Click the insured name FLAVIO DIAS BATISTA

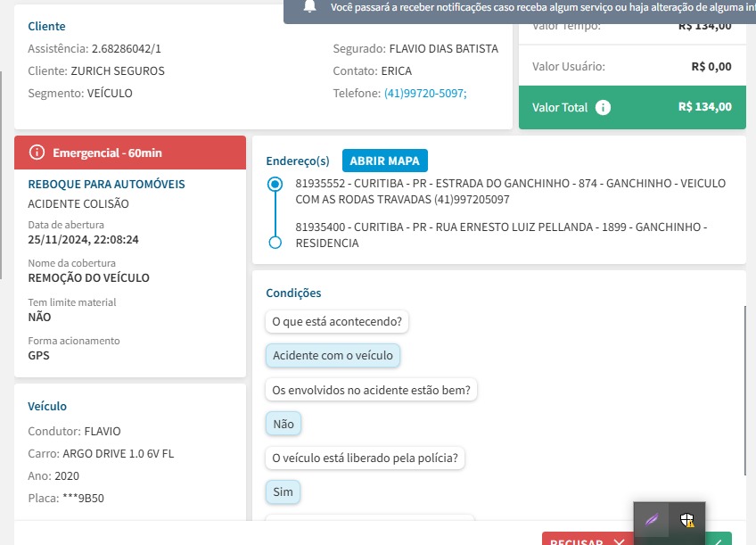[444, 49]
